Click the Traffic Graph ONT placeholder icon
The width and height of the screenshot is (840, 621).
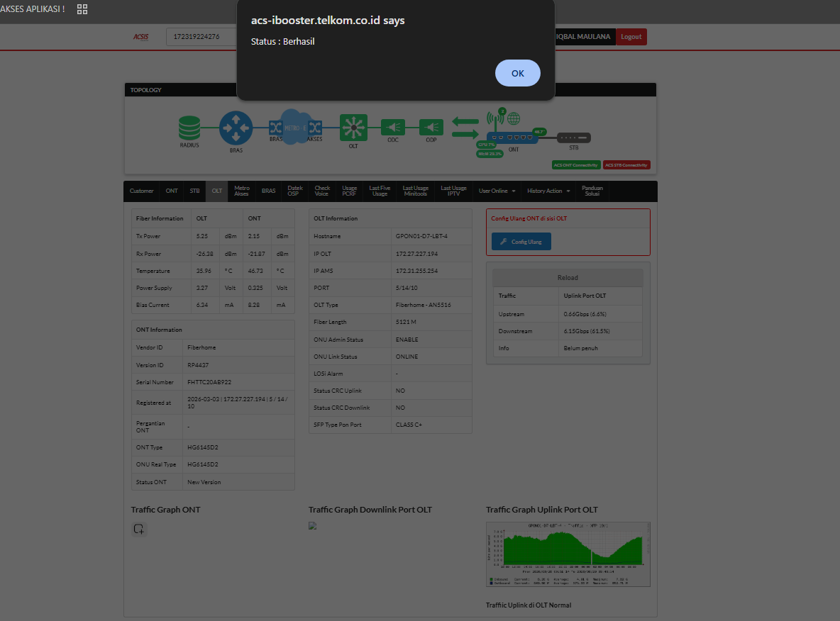[139, 529]
